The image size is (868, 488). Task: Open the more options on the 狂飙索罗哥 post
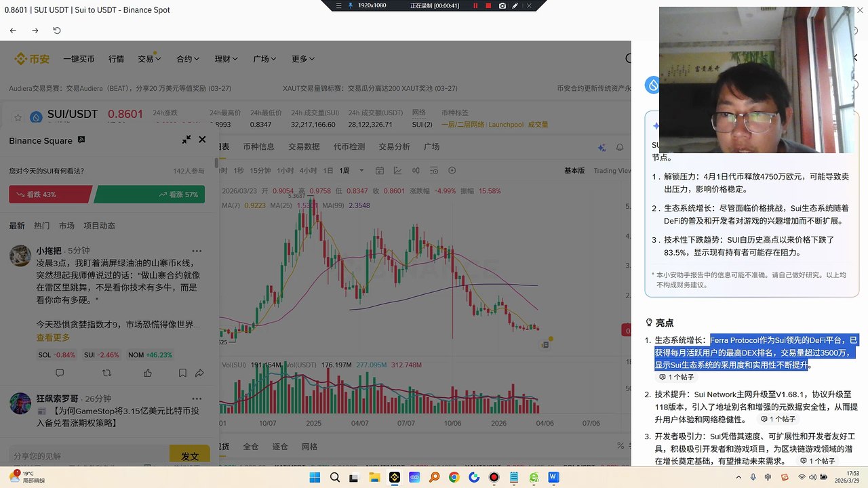[x=197, y=399]
